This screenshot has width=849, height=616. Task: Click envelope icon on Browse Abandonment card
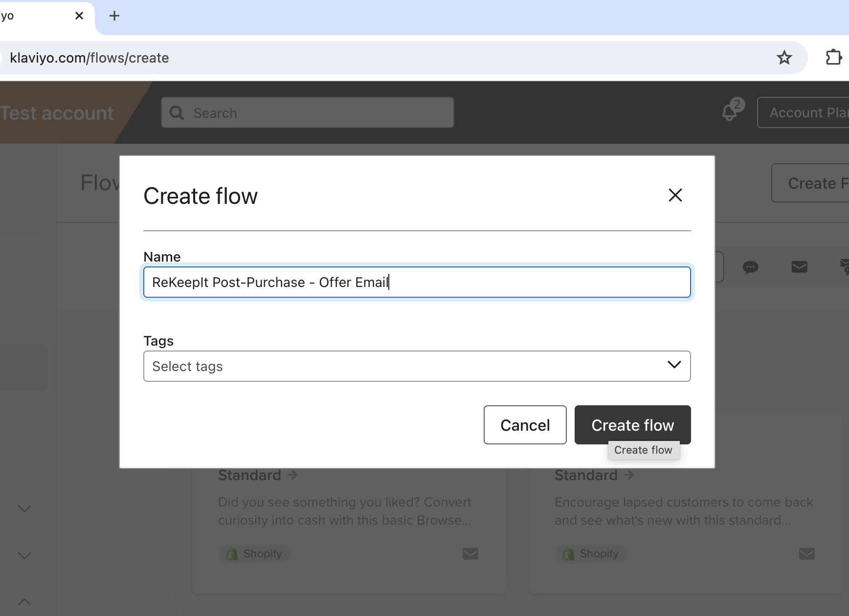(x=470, y=554)
